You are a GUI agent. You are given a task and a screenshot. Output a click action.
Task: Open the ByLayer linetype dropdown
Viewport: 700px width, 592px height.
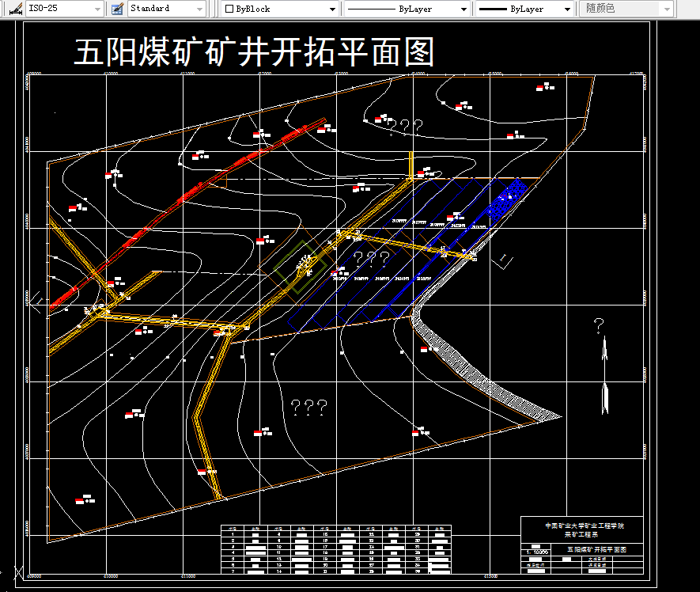[x=462, y=8]
